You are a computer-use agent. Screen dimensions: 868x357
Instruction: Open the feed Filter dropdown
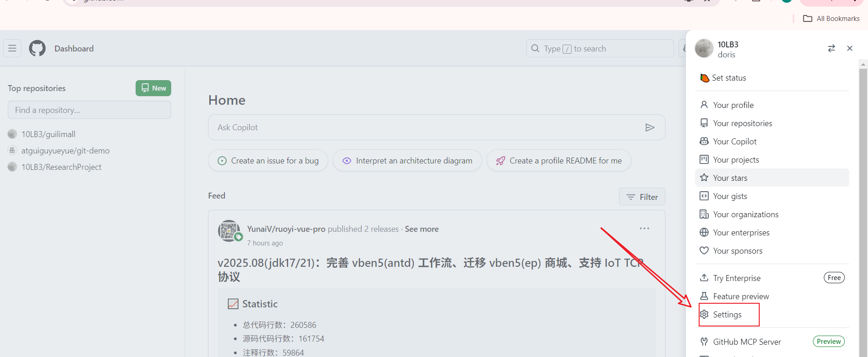pos(642,197)
